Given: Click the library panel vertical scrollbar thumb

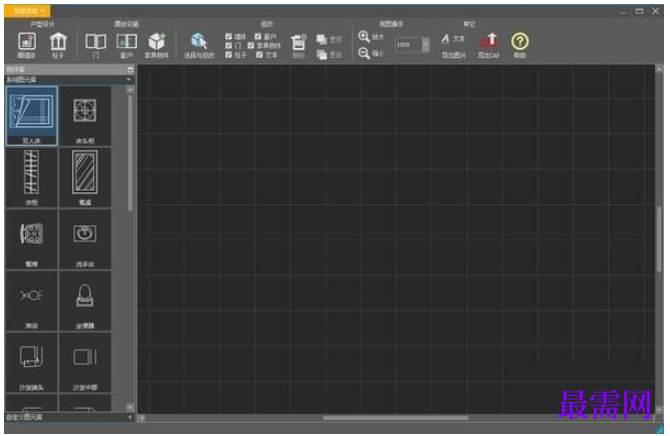Looking at the screenshot, I should (x=130, y=153).
